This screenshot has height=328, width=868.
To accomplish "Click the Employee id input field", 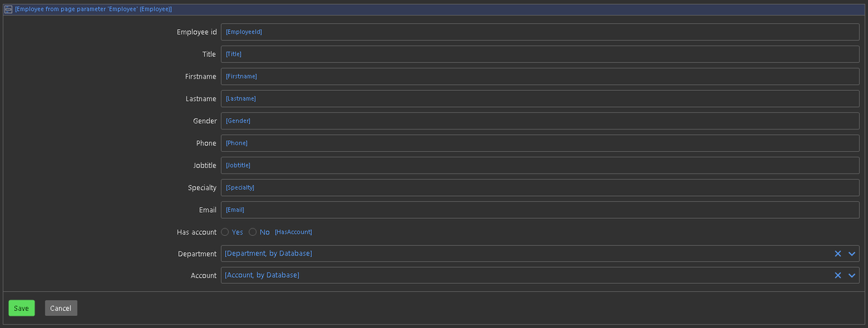I will pyautogui.click(x=540, y=32).
